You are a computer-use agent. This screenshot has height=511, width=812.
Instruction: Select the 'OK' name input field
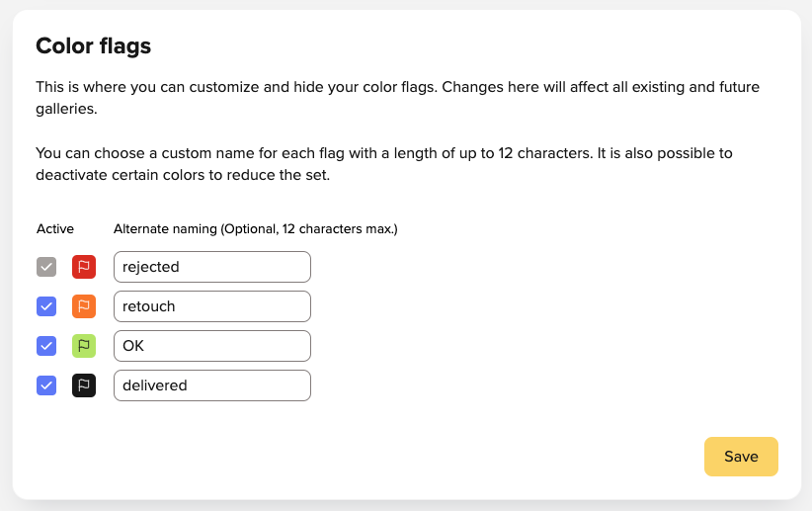tap(212, 346)
